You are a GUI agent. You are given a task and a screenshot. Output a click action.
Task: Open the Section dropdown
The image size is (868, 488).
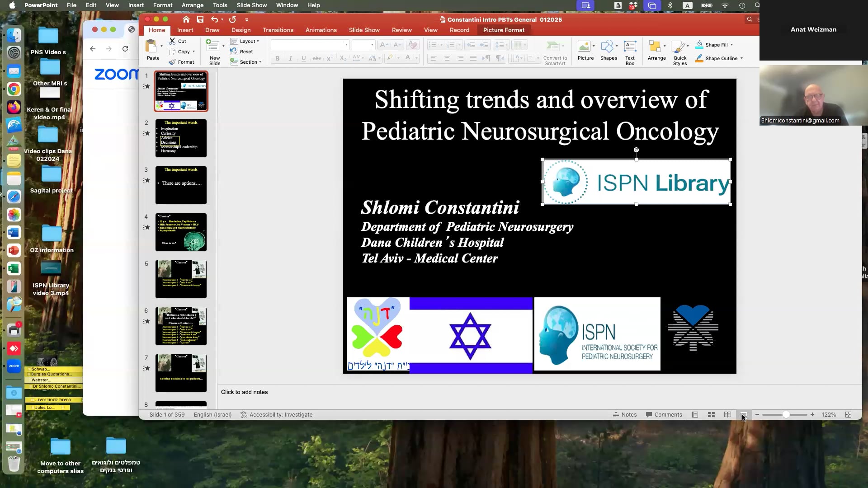click(246, 62)
